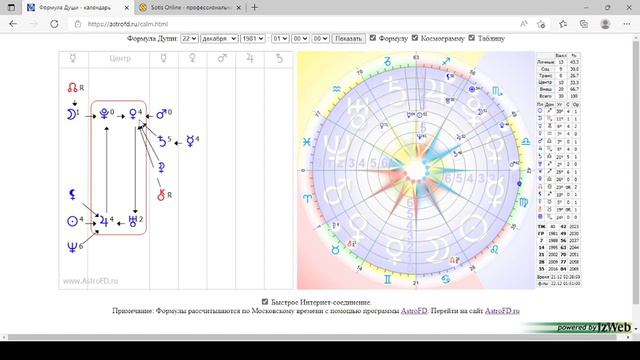Click the Ceres symbol in the formula diagram
The image size is (640, 360).
(162, 167)
